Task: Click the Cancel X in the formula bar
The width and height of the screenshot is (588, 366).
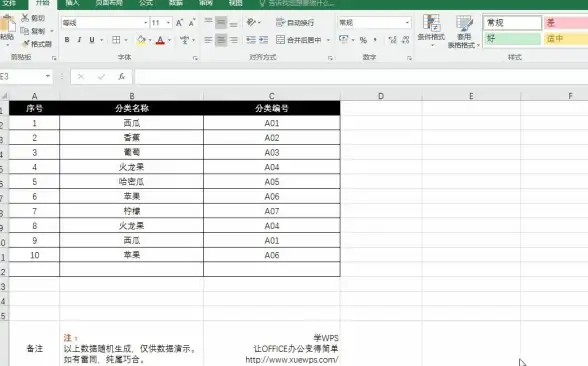Action: click(81, 77)
